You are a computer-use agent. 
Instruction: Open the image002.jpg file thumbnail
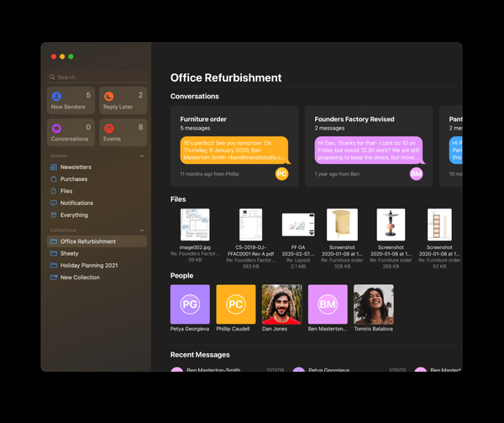[x=195, y=225]
